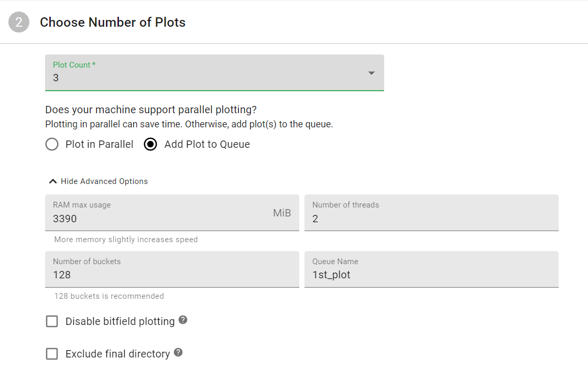Click the parallel plotting question text
Image resolution: width=588 pixels, height=380 pixels.
pos(151,110)
